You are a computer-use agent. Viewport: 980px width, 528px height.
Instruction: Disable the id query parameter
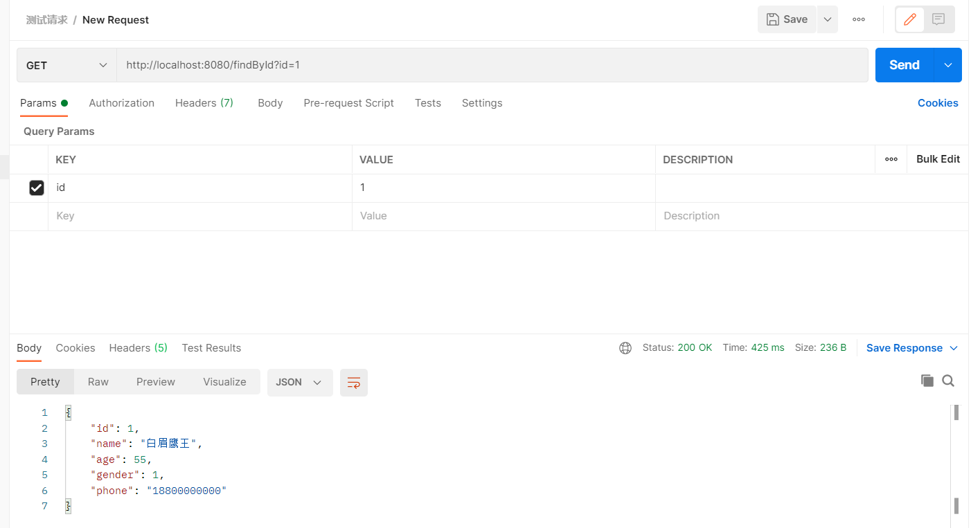(x=37, y=188)
